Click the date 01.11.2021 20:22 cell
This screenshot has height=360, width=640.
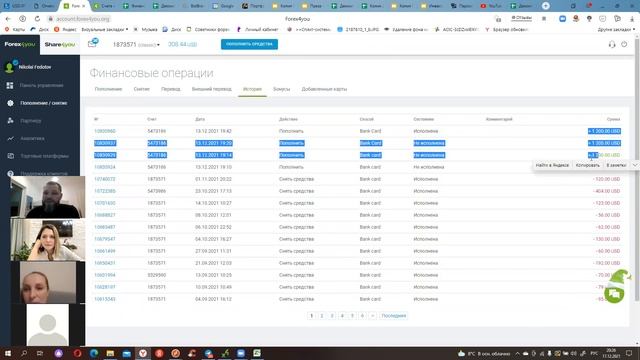[213, 179]
